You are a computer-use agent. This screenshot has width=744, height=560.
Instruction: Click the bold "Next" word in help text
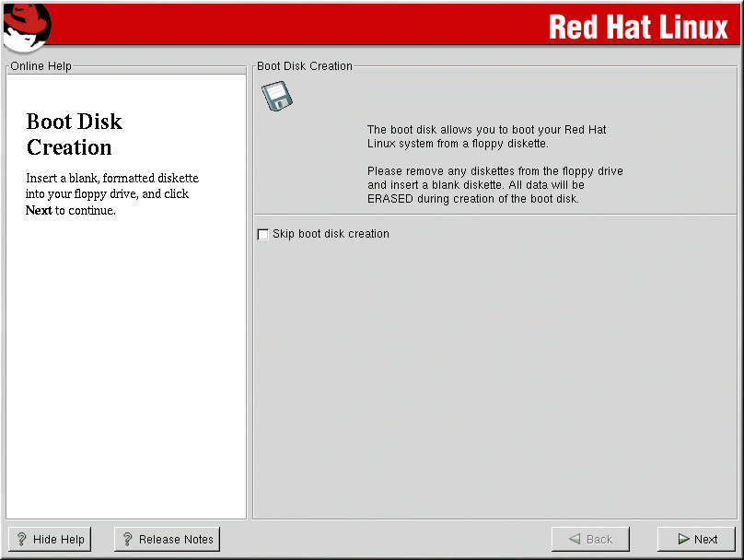[x=39, y=210]
